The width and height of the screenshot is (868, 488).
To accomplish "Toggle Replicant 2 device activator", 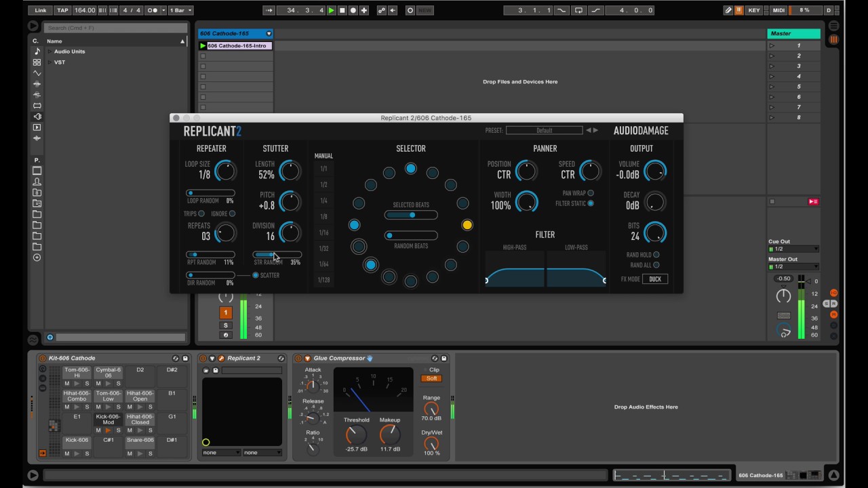I will [x=203, y=358].
